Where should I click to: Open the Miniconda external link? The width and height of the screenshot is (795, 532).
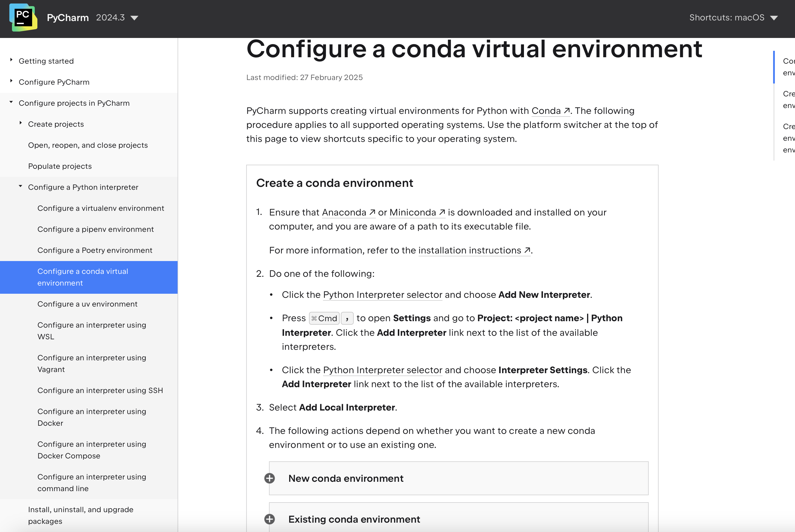click(x=417, y=212)
